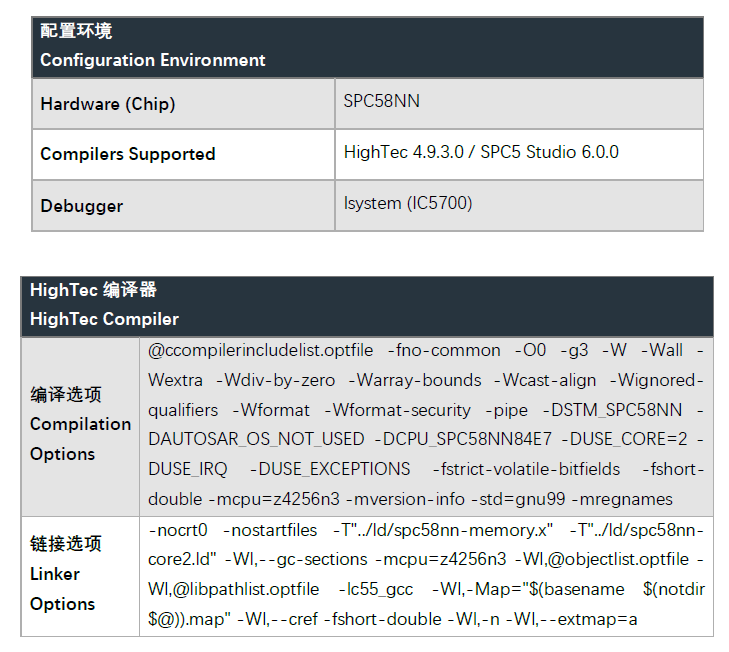The width and height of the screenshot is (729, 652).
Task: Click the '-Wdiv-by-zero' flag
Action: tap(275, 380)
